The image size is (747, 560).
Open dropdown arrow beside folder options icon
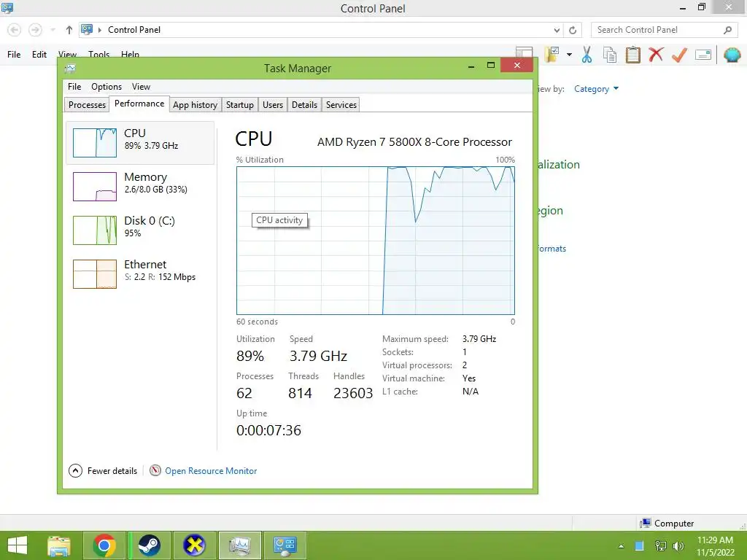pyautogui.click(x=569, y=55)
